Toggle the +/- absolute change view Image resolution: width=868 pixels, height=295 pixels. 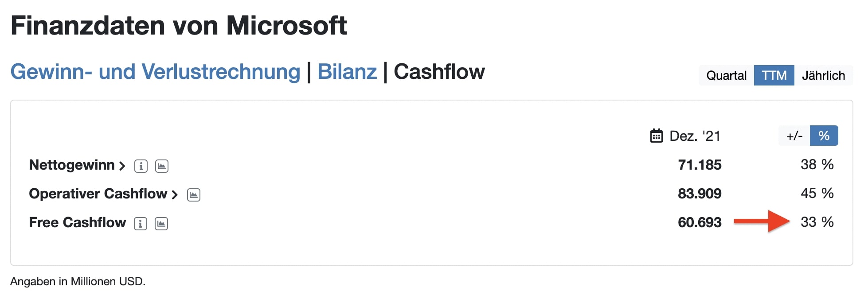pos(794,136)
